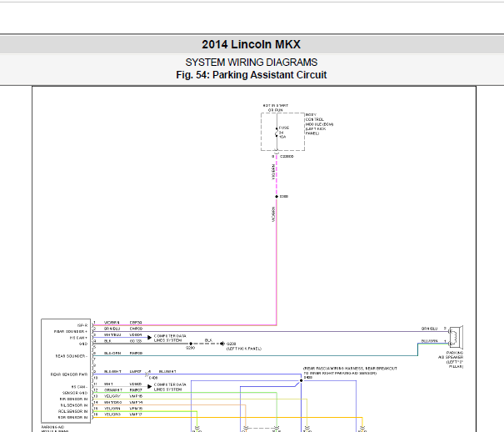The height and width of the screenshot is (432, 504).
Task: Click the 'YEL/GRN' wire label at pin 15
Action: tap(112, 408)
